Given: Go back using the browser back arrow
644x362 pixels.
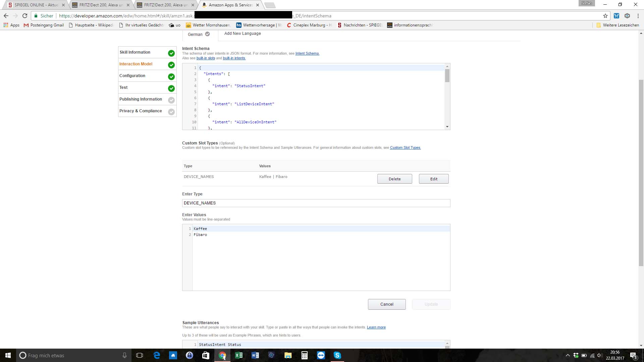Looking at the screenshot, I should 6,16.
